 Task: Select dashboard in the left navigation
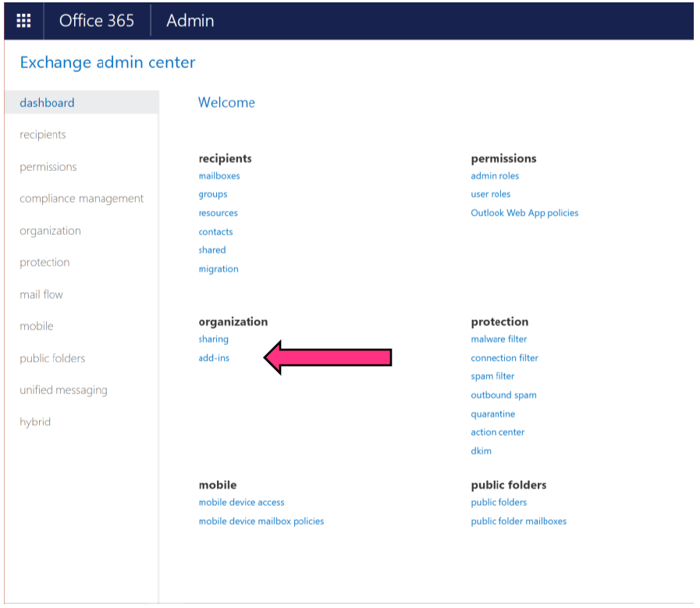pyautogui.click(x=47, y=102)
